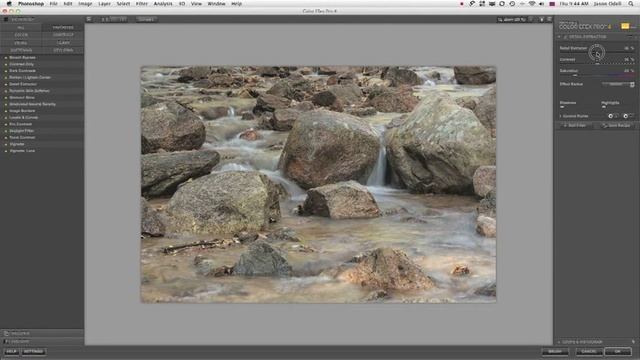
Task: Switch to the STYLIZING category
Action: coord(63,50)
